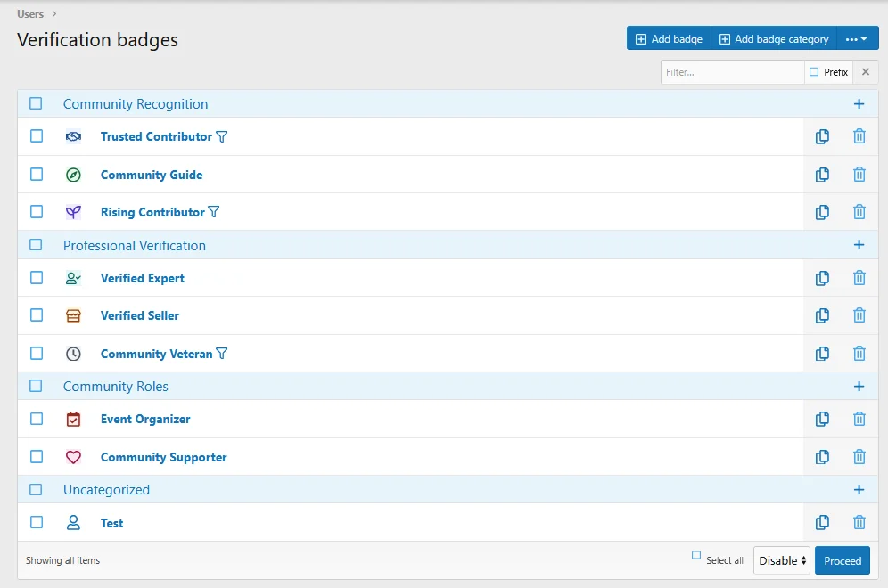Check the Rising Contributor row checkbox
Screen dimensions: 888x588
pyautogui.click(x=37, y=212)
